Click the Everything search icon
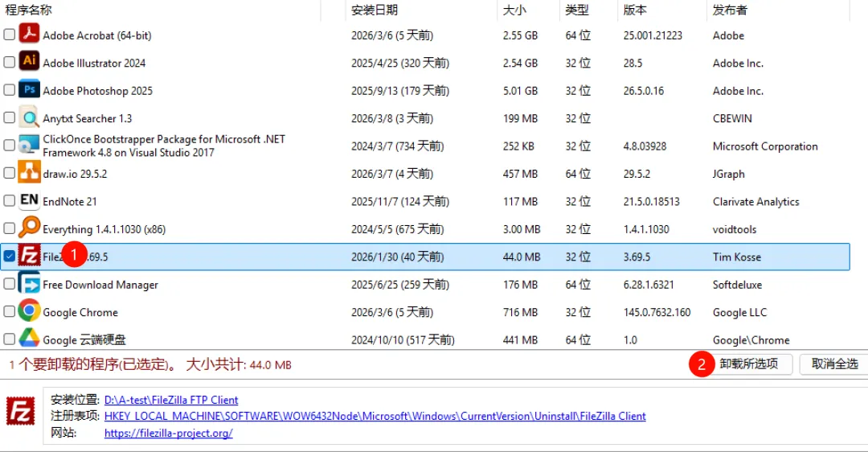The image size is (868, 452). pos(29,228)
